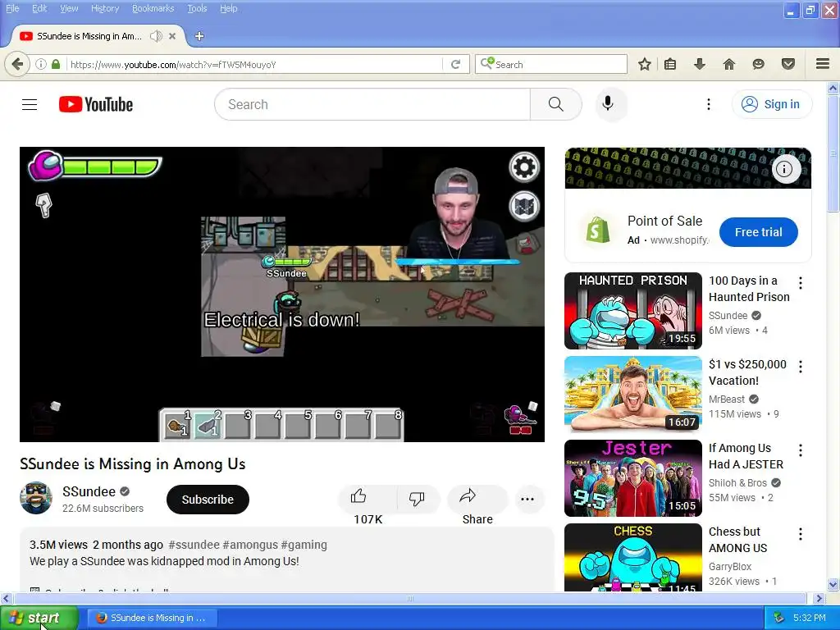Open SSundee channel avatar
The image size is (840, 630).
click(36, 498)
